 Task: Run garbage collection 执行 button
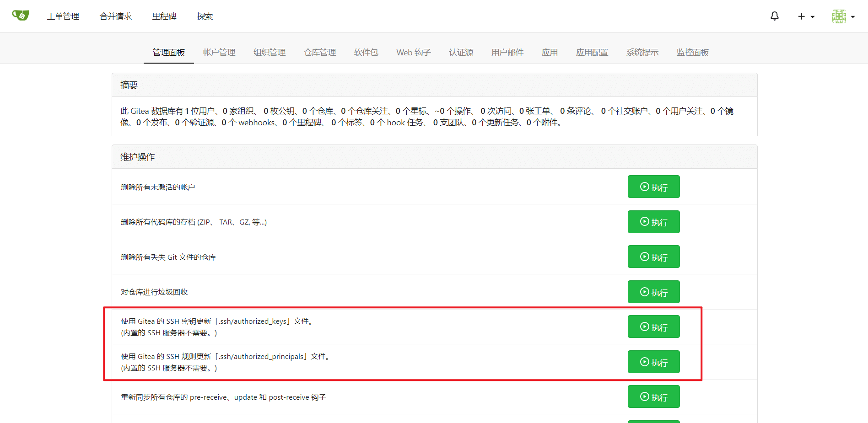click(x=653, y=292)
